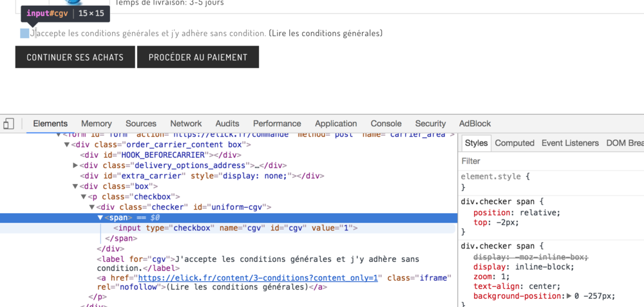Expand the background-position CSS property triangle
This screenshot has height=307, width=644.
[569, 296]
